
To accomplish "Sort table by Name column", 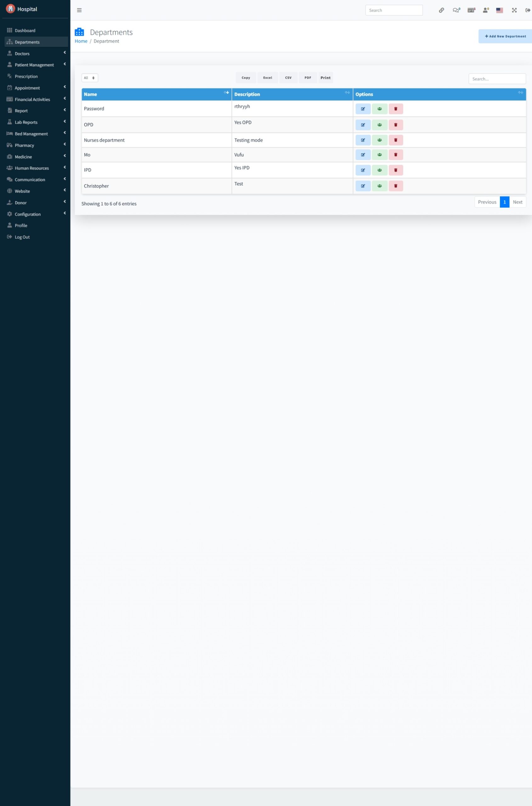I will click(157, 94).
